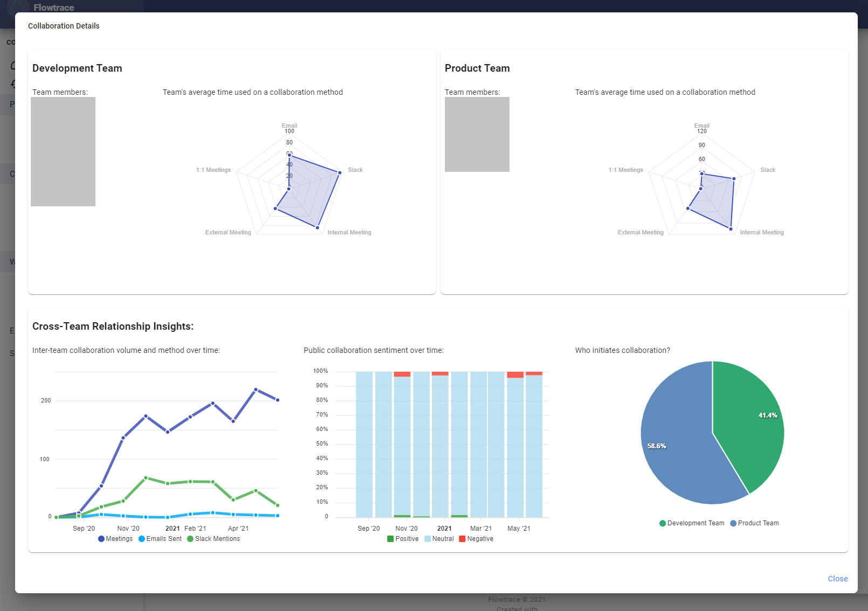Toggle Negative sentiment legend item
The width and height of the screenshot is (868, 611).
pyautogui.click(x=476, y=539)
